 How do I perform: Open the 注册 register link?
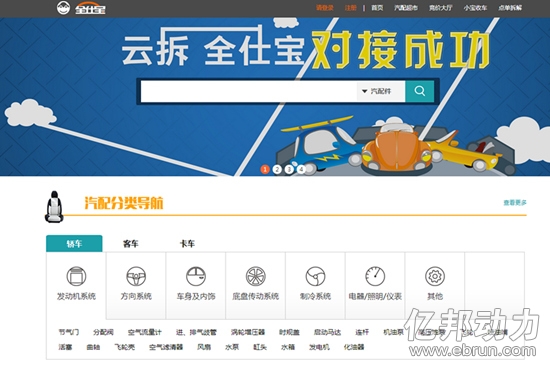click(x=350, y=8)
